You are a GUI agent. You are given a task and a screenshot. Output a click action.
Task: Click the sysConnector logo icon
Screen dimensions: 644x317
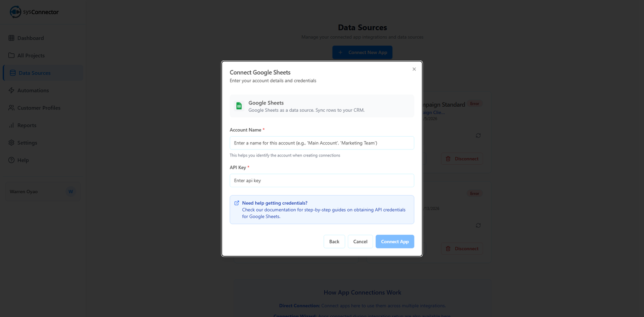15,12
